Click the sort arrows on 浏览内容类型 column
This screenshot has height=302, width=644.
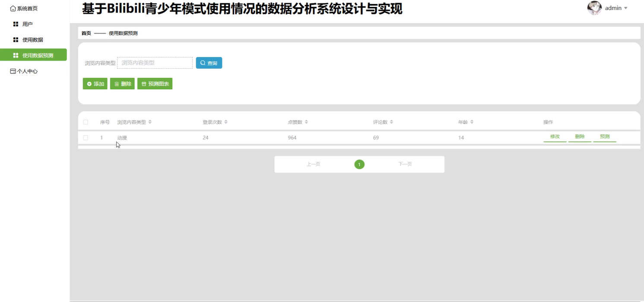150,122
